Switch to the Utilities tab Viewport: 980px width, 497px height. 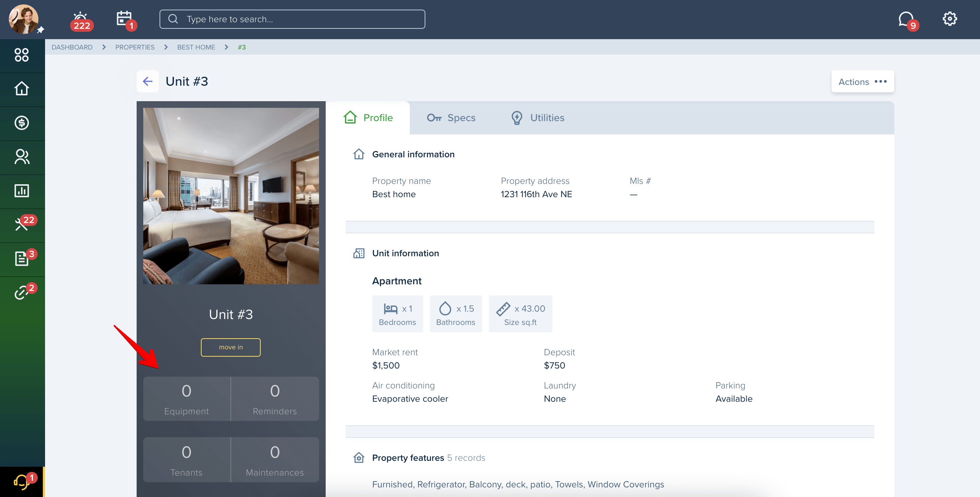point(538,117)
